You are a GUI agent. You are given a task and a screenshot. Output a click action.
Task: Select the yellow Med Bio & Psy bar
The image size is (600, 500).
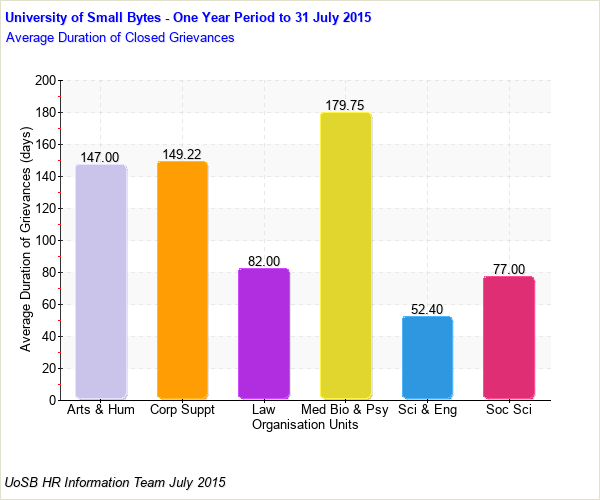[x=345, y=256]
